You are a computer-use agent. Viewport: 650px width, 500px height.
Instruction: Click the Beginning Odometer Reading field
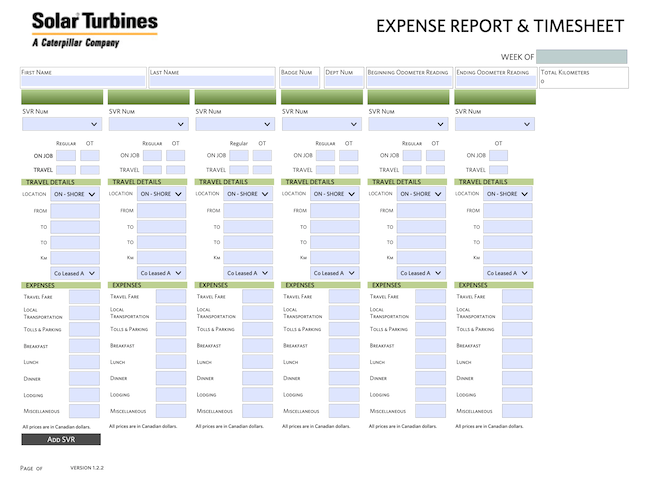coord(408,82)
